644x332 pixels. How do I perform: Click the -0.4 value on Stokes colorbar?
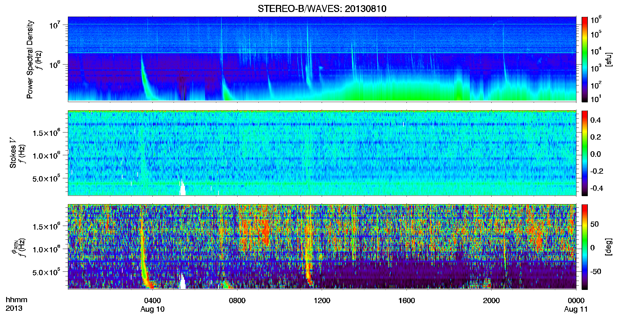coord(597,188)
